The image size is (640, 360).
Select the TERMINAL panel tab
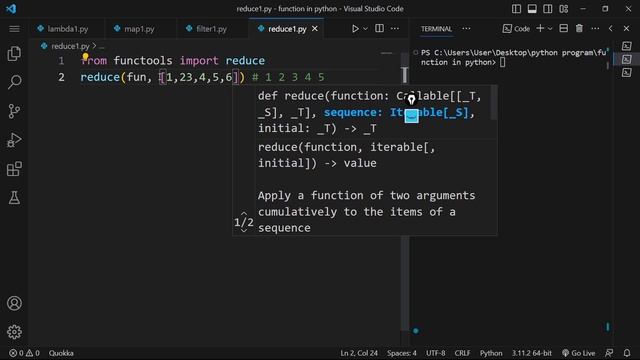[x=436, y=29]
